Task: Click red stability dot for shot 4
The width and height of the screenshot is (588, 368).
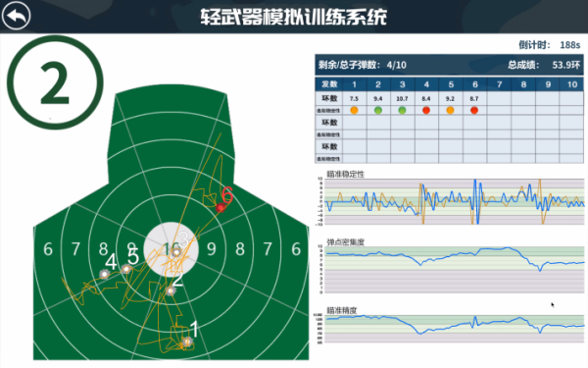Action: (426, 110)
